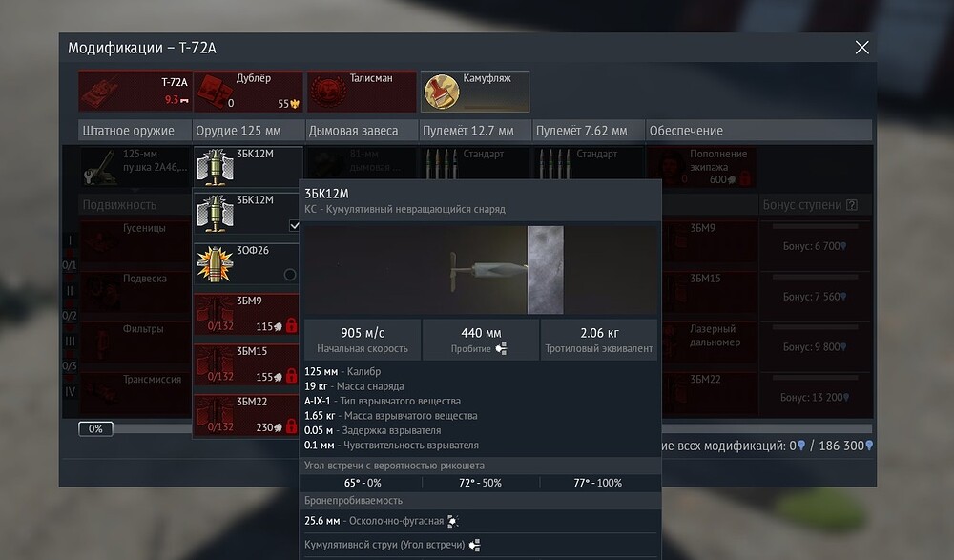Select the right-side 3БМ9 modification
This screenshot has width=954, height=560.
(710, 241)
